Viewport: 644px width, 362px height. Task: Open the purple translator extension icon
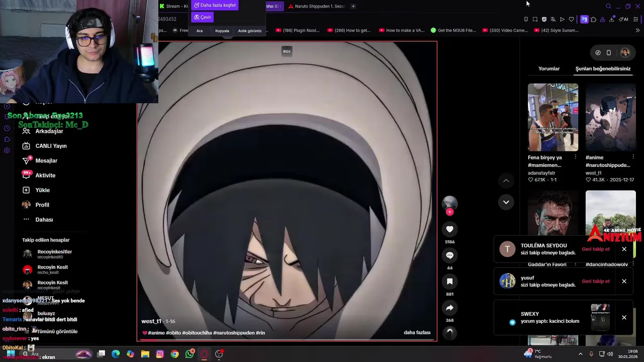coord(584,19)
